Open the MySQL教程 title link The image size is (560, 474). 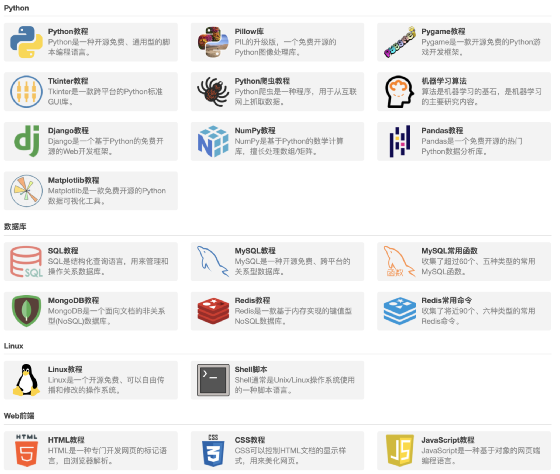pos(255,251)
